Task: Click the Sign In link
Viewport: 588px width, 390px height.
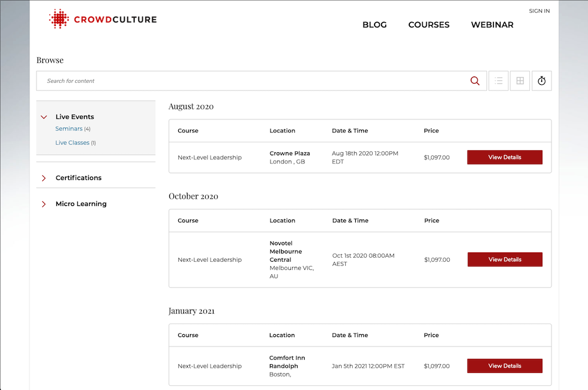Action: [x=539, y=11]
